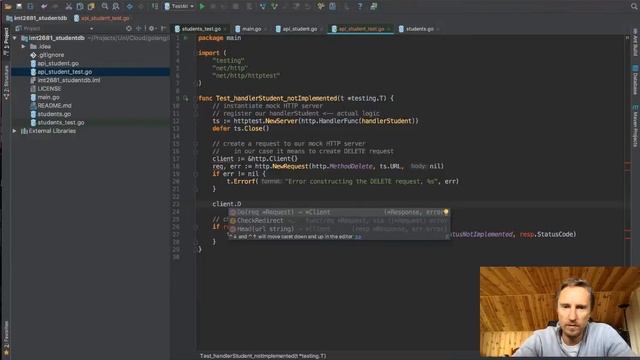
Task: Click the run gutter icon beside Test_handlerStudent_notImplemented
Action: [186, 98]
